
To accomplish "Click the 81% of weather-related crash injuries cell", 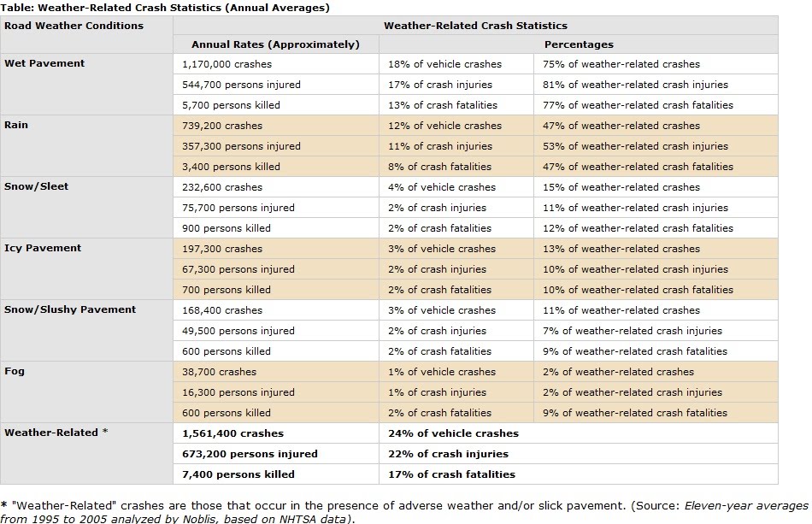I will point(635,85).
